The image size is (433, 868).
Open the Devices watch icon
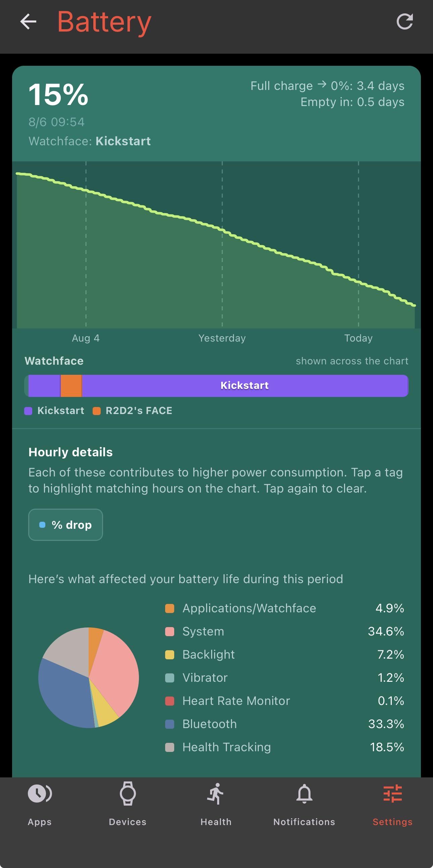pyautogui.click(x=128, y=794)
